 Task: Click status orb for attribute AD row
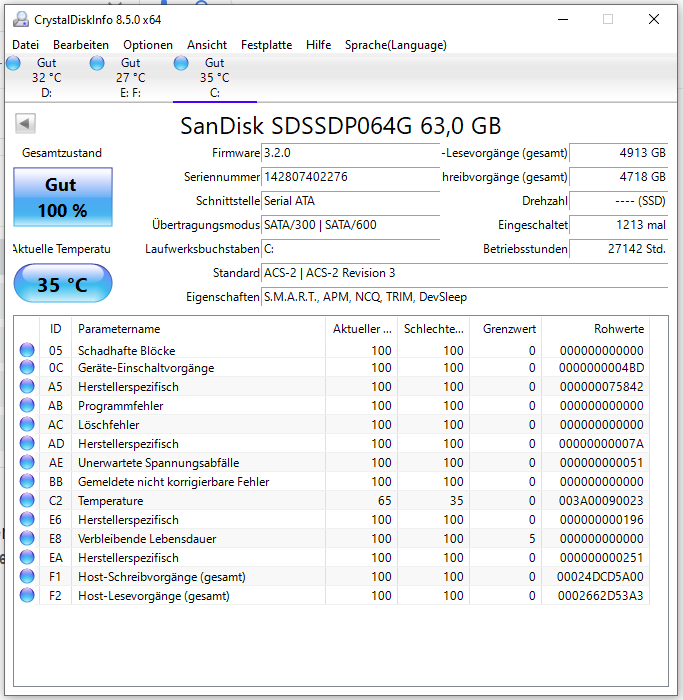[27, 443]
